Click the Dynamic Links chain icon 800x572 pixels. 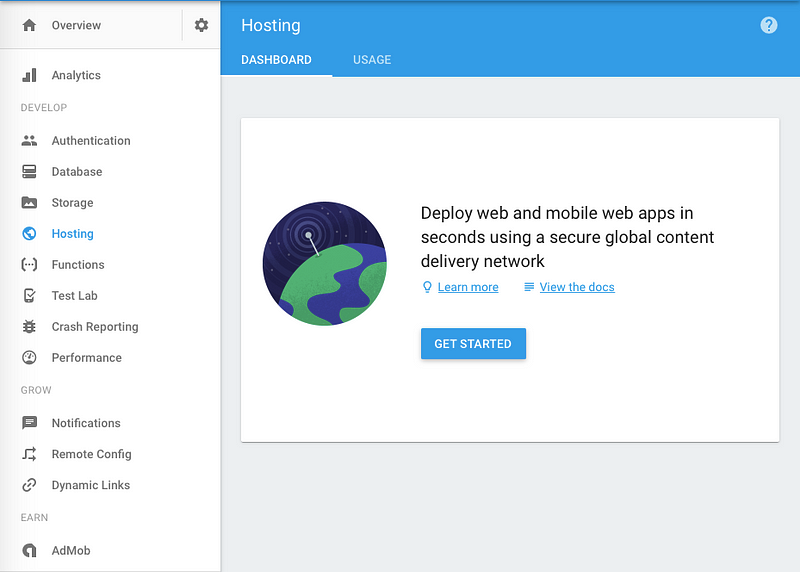click(x=29, y=485)
